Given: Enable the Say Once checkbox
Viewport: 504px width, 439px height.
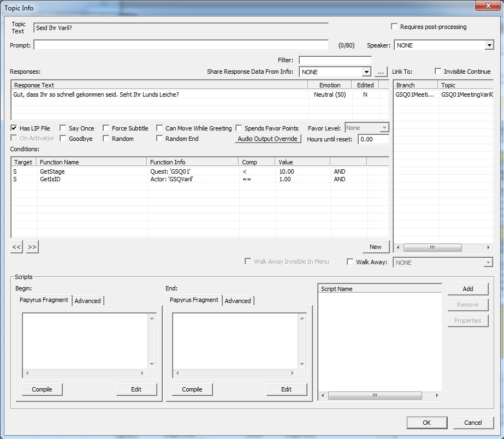Looking at the screenshot, I should pyautogui.click(x=63, y=128).
